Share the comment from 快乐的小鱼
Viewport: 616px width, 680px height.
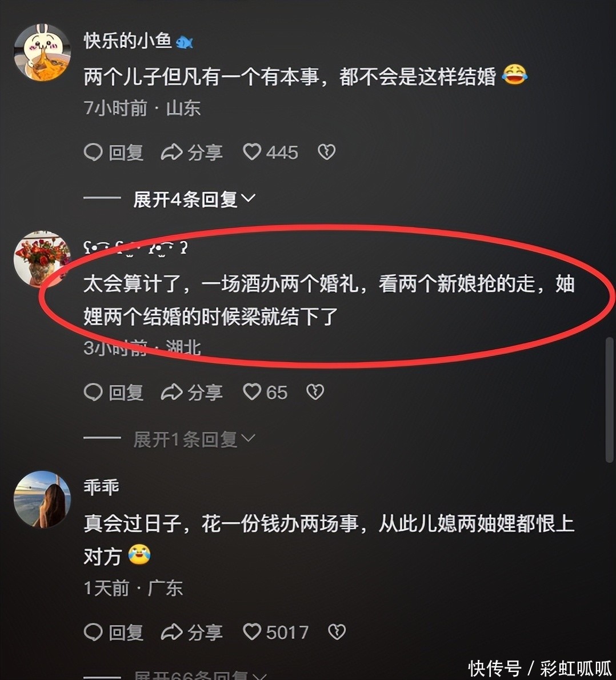coord(191,152)
